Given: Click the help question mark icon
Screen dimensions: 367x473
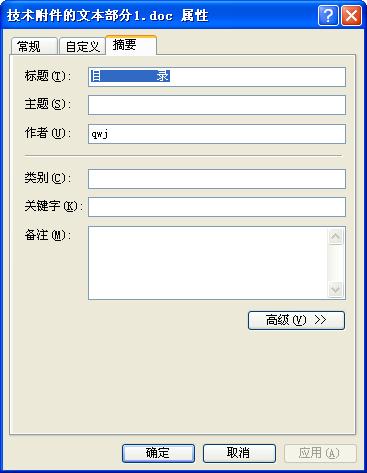Looking at the screenshot, I should (x=328, y=15).
